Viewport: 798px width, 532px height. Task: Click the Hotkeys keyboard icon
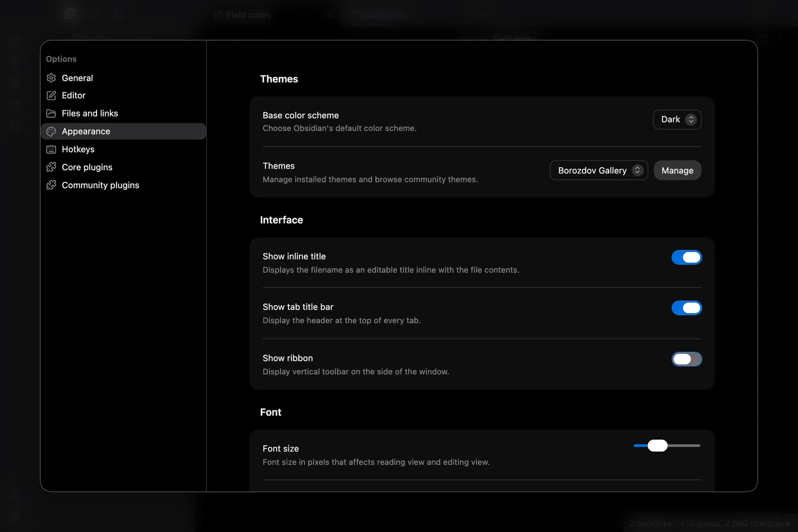tap(51, 149)
